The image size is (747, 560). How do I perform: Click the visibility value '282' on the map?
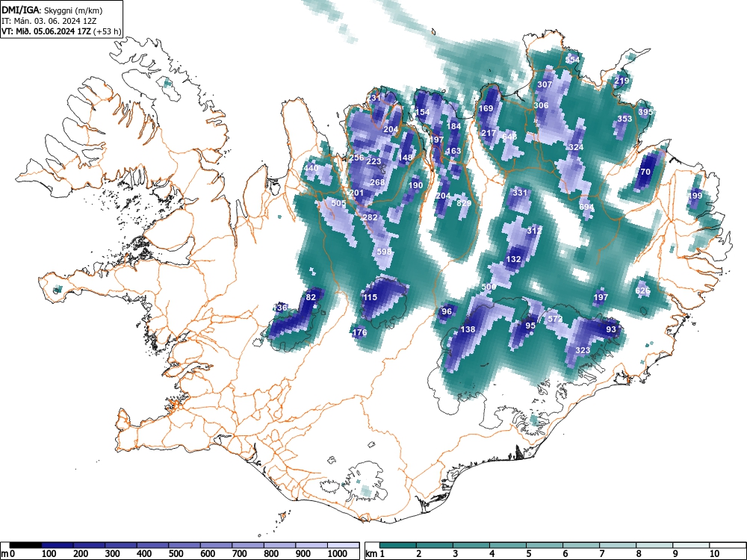coord(371,217)
